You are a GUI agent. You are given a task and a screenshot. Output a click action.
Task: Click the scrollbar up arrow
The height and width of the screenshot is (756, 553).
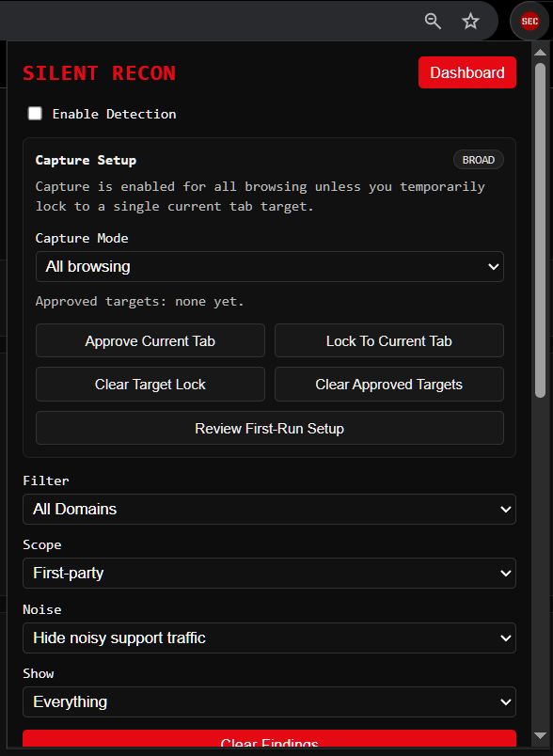pyautogui.click(x=540, y=52)
